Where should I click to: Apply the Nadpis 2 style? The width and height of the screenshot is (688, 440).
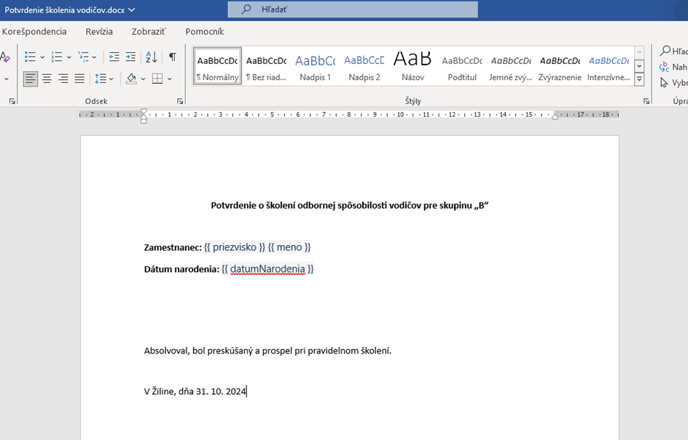click(x=364, y=66)
